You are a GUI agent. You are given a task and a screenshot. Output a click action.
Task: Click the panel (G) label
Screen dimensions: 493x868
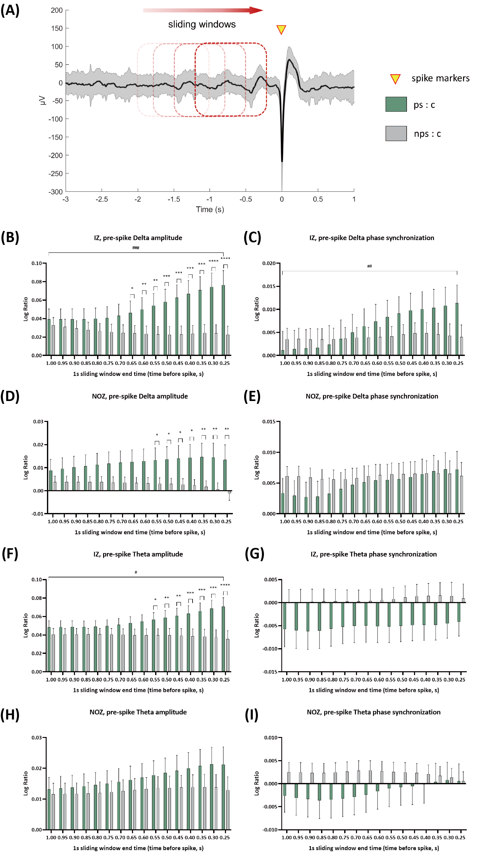pos(254,554)
